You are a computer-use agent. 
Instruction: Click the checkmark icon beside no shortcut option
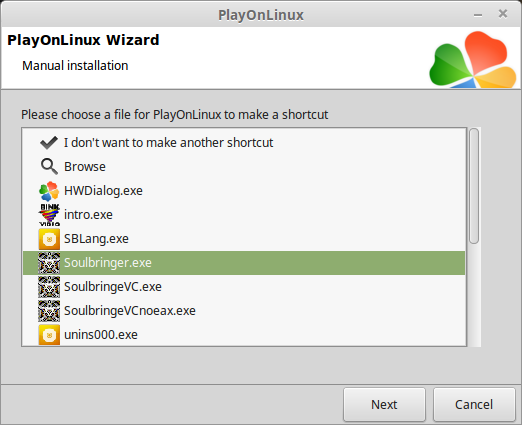tap(49, 143)
